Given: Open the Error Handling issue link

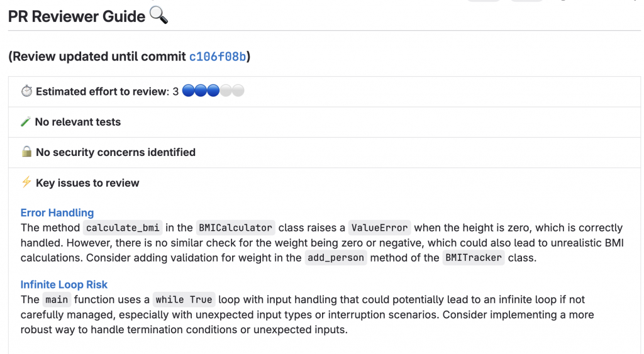Looking at the screenshot, I should pyautogui.click(x=57, y=213).
